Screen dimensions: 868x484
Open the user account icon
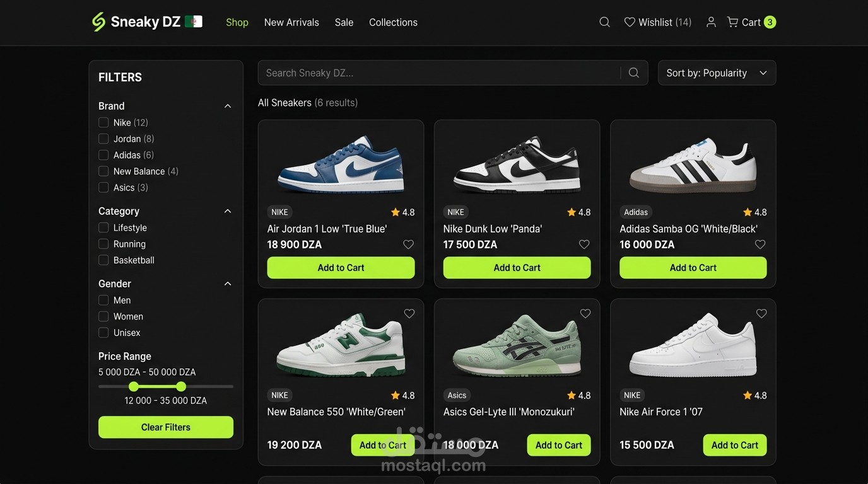(x=711, y=22)
